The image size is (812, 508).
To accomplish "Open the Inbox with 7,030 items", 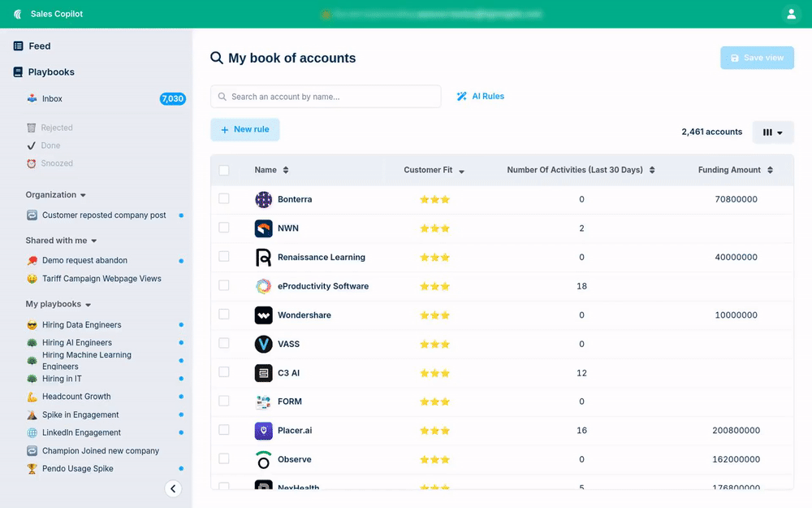I will [x=106, y=98].
